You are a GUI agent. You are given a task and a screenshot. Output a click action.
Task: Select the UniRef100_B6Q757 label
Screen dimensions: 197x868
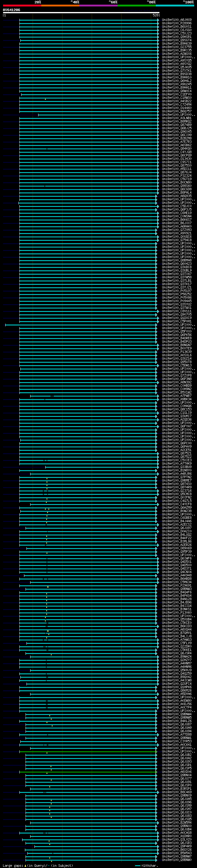pos(177,111)
